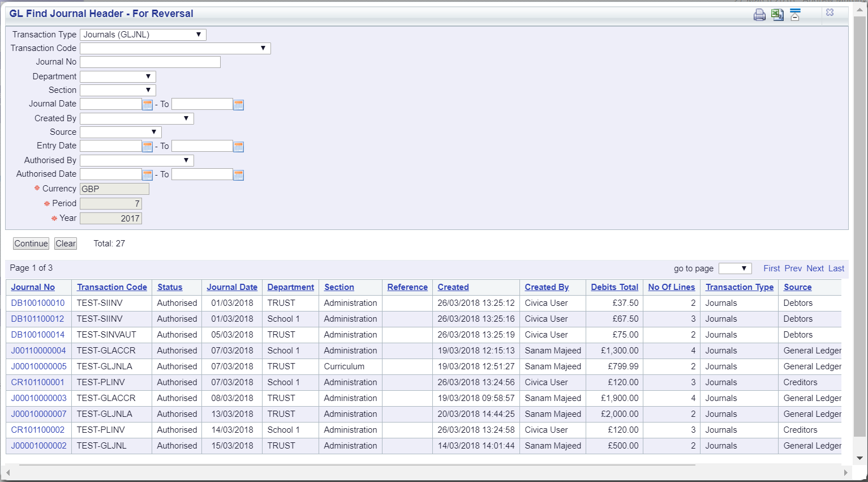Go to Last page link
Image resolution: width=868 pixels, height=482 pixels.
point(836,268)
